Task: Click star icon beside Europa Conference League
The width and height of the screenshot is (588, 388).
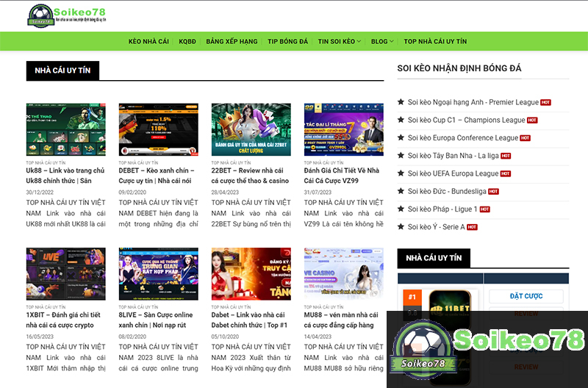Action: click(401, 137)
